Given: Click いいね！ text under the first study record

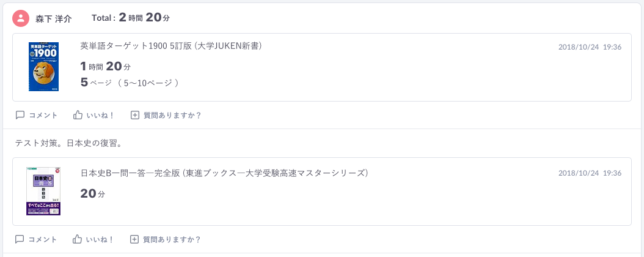Looking at the screenshot, I should (100, 116).
